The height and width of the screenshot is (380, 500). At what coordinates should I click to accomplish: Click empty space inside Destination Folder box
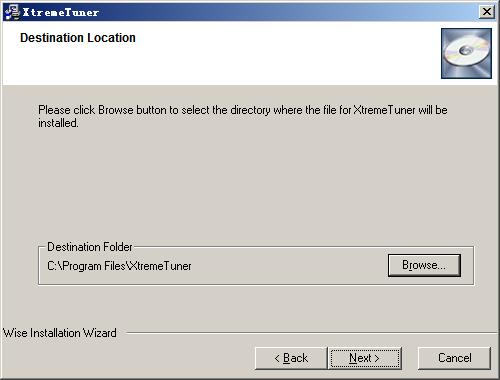287,266
